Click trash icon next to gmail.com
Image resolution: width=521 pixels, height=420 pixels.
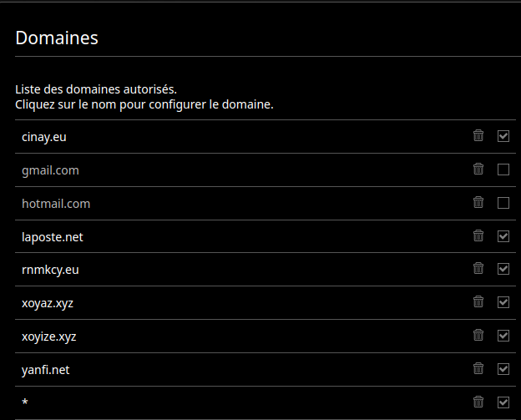click(x=478, y=170)
